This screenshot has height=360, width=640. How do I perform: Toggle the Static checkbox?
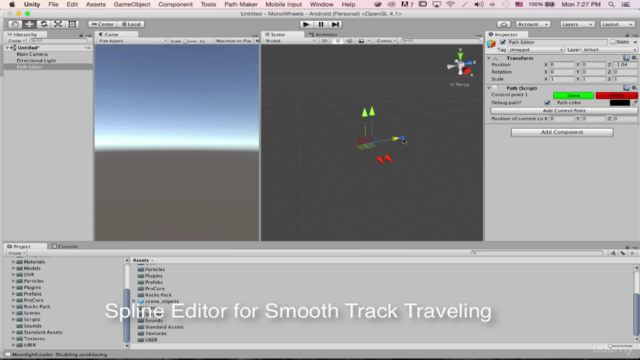pos(613,42)
